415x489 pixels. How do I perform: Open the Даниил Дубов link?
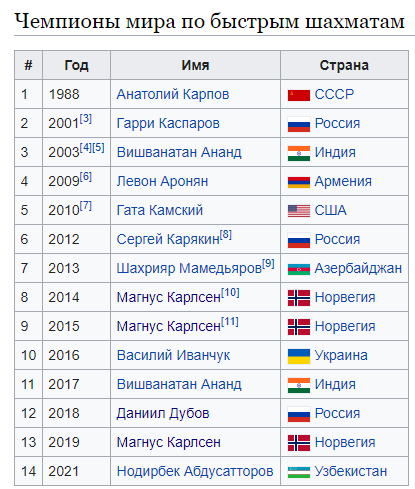[163, 413]
